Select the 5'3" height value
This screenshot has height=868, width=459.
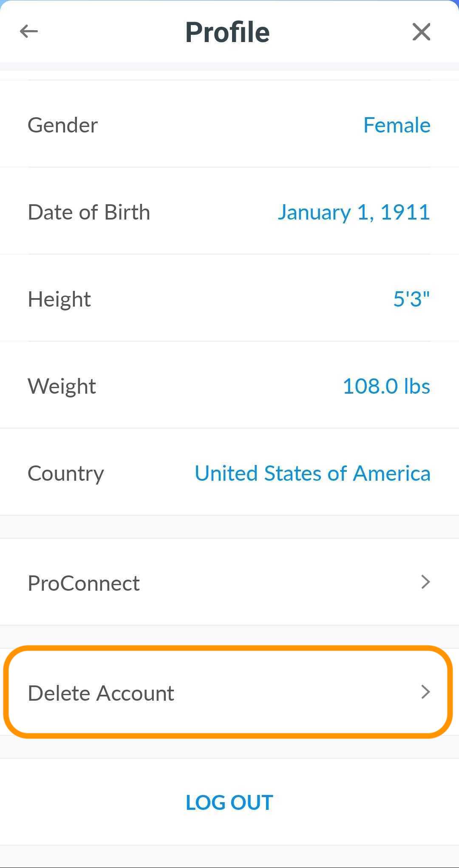[x=411, y=299]
